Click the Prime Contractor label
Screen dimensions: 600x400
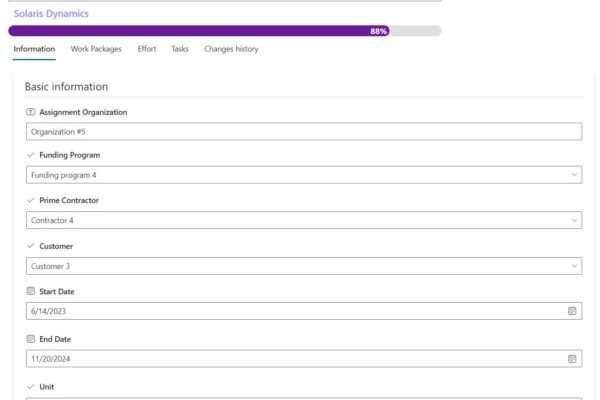pos(69,200)
